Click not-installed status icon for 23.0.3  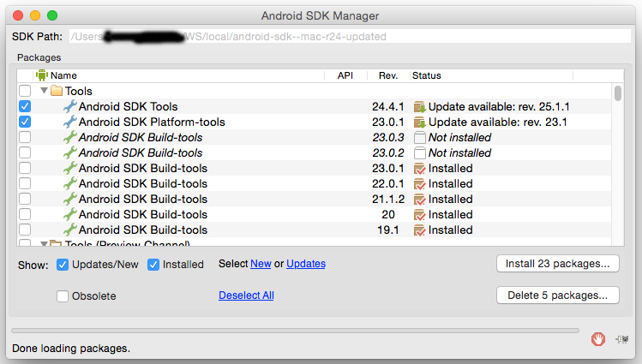pyautogui.click(x=420, y=138)
